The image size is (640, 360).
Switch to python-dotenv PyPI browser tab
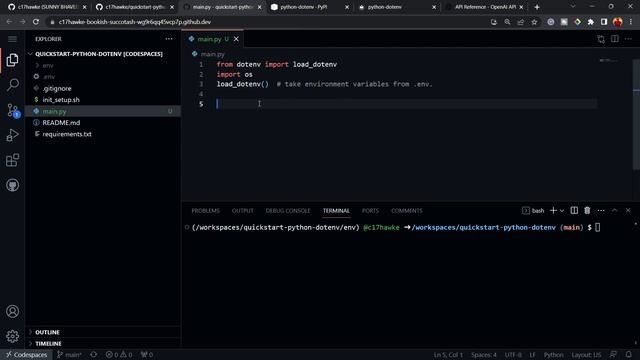point(309,7)
